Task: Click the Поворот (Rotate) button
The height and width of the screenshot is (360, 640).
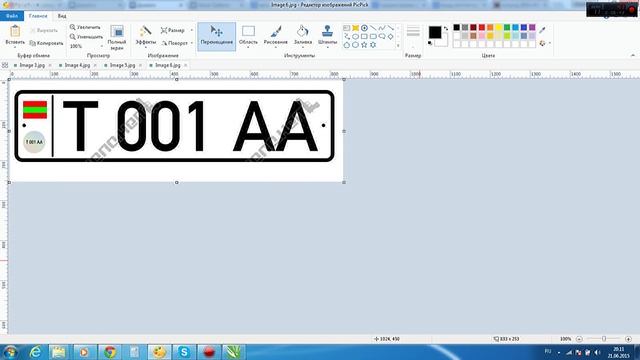Action: [x=174, y=43]
